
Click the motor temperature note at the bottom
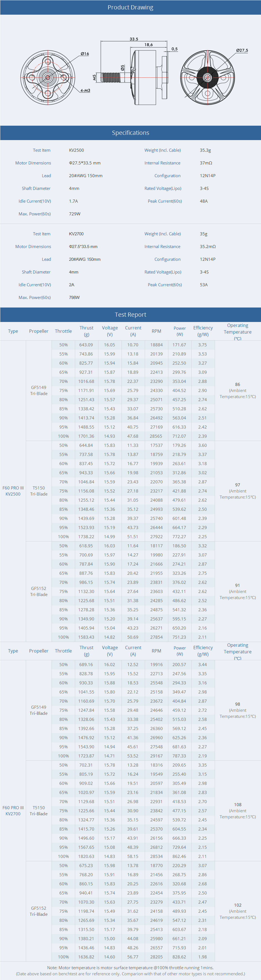130,968
